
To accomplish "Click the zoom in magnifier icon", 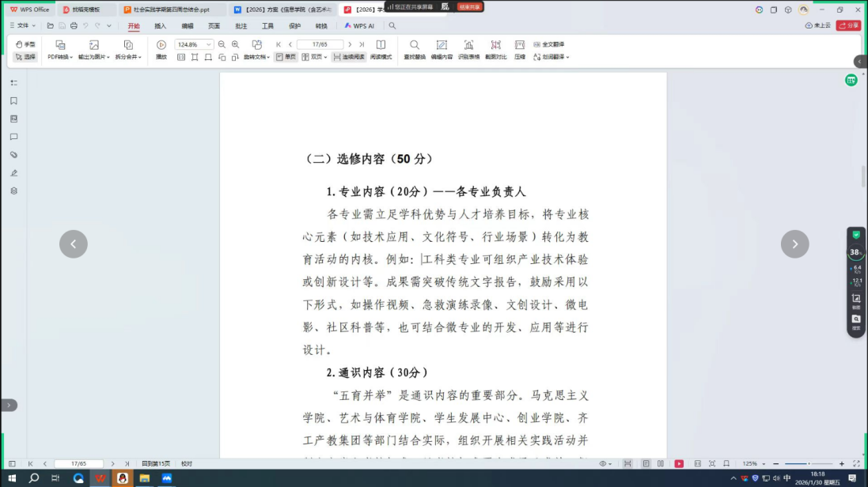I will pos(235,45).
